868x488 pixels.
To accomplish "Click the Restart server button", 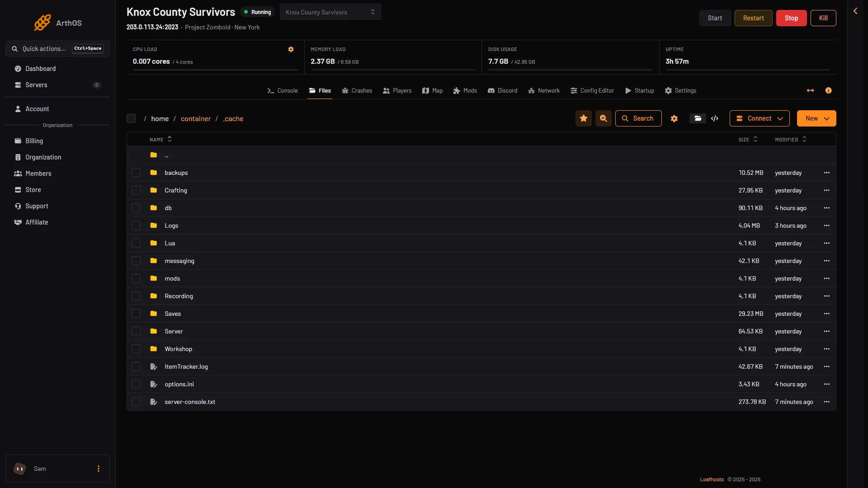I will [753, 18].
